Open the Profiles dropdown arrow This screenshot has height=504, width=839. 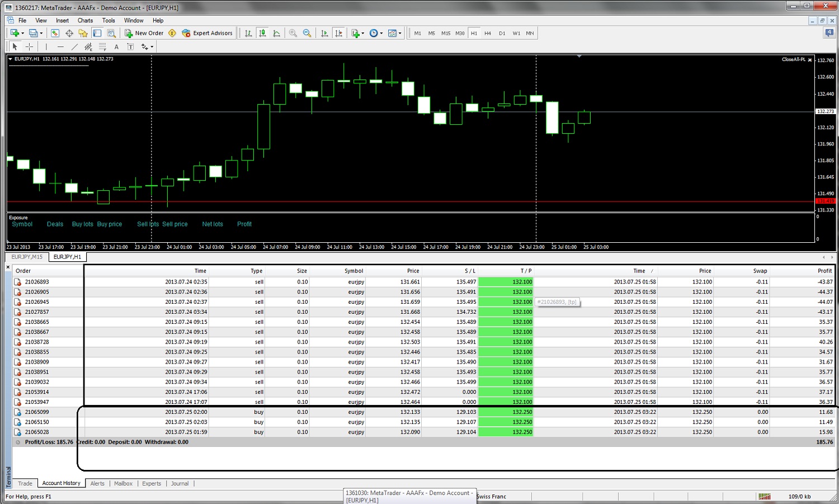41,33
